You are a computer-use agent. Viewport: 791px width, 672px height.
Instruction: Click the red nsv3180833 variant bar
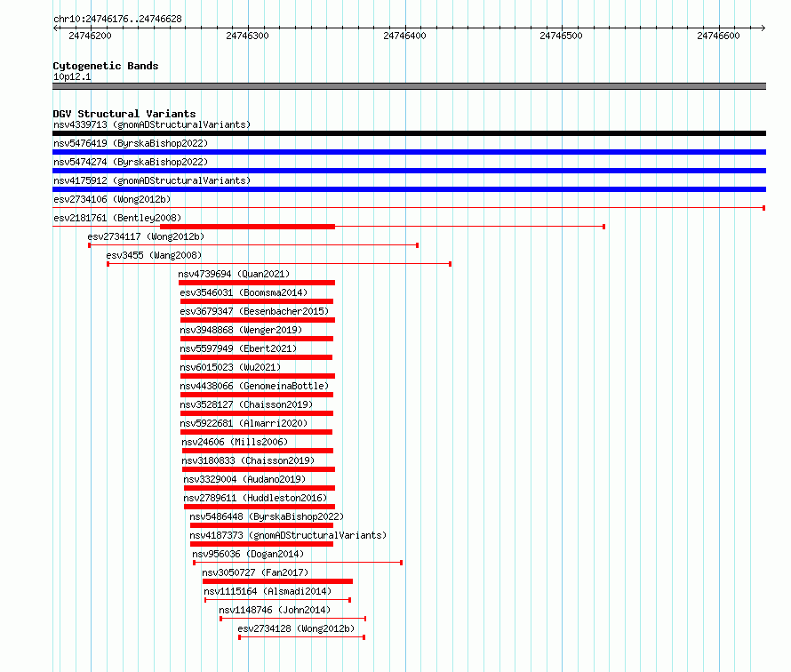point(259,469)
